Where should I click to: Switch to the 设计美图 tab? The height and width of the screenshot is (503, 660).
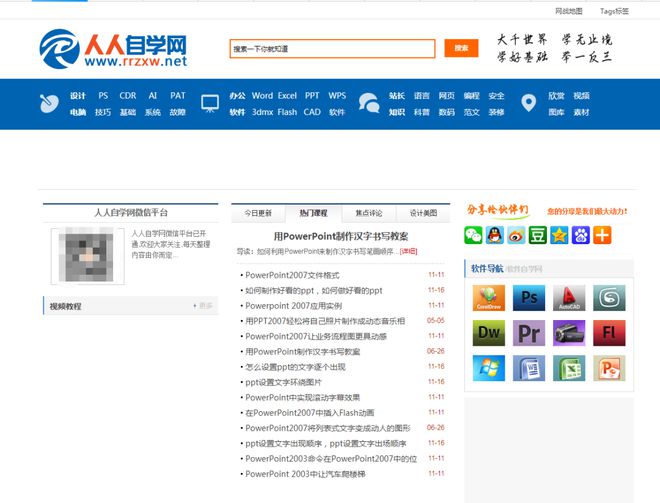(423, 213)
